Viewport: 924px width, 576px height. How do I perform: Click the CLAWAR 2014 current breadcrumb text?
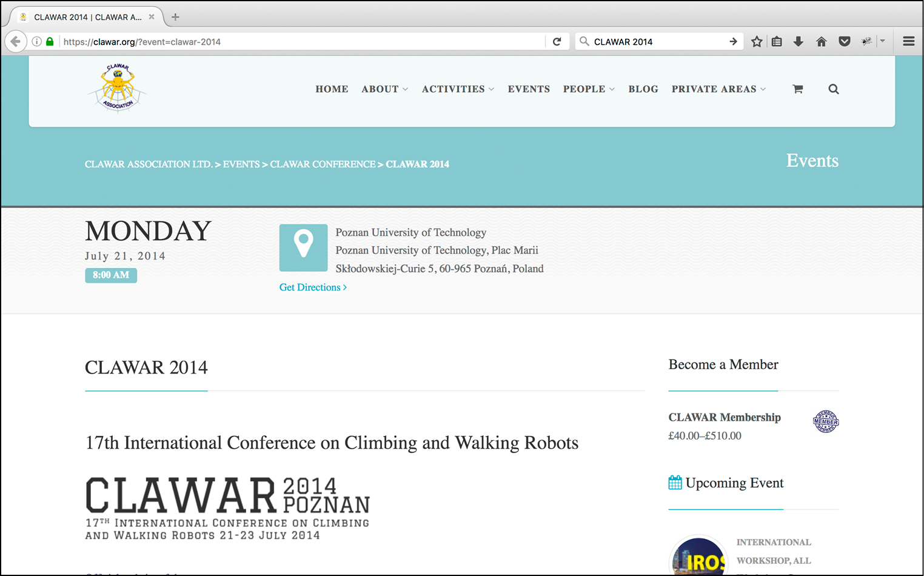pyautogui.click(x=418, y=164)
